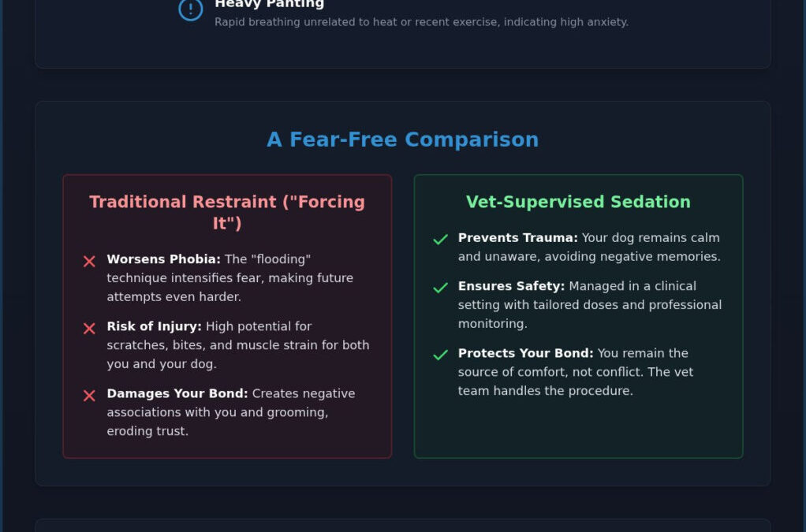Click the Prevents Trauma bold label
Image resolution: width=806 pixels, height=532 pixels.
tap(517, 238)
